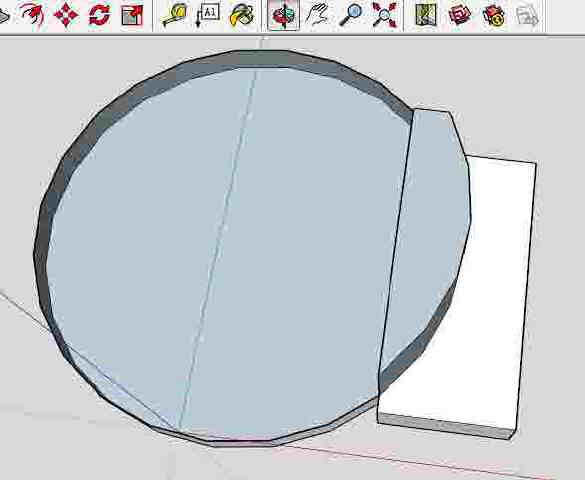Select the Move tool

[66, 15]
